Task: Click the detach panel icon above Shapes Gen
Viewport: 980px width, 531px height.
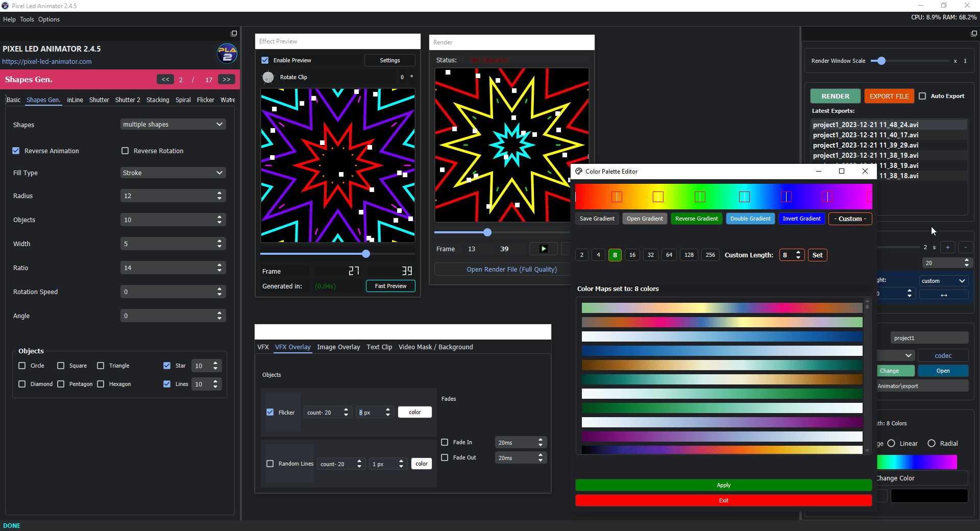Action: (x=234, y=33)
